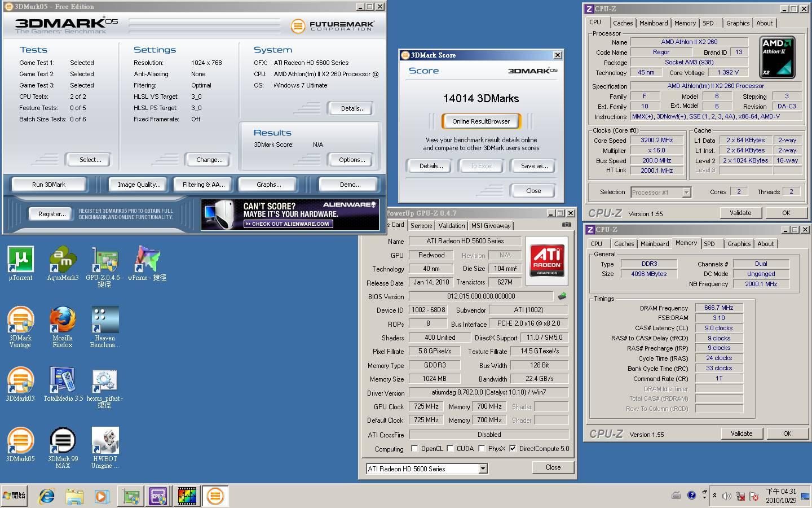Open the µTorrent desktop shortcut
The image size is (812, 508).
(x=20, y=263)
